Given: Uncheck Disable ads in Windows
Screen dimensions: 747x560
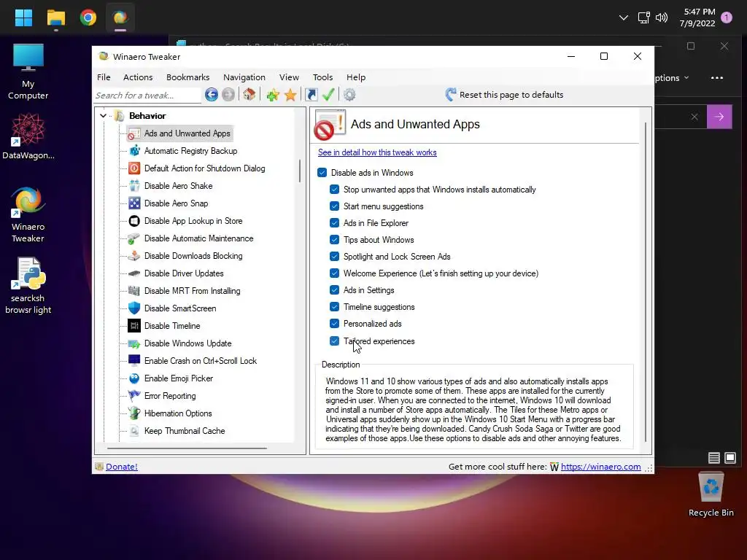Looking at the screenshot, I should (322, 172).
